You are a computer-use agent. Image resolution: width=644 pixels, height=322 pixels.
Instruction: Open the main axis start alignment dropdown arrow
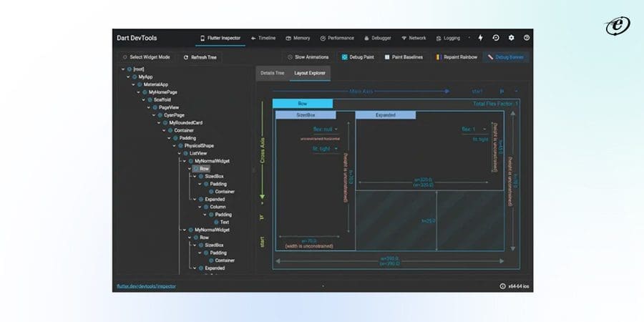tap(516, 91)
